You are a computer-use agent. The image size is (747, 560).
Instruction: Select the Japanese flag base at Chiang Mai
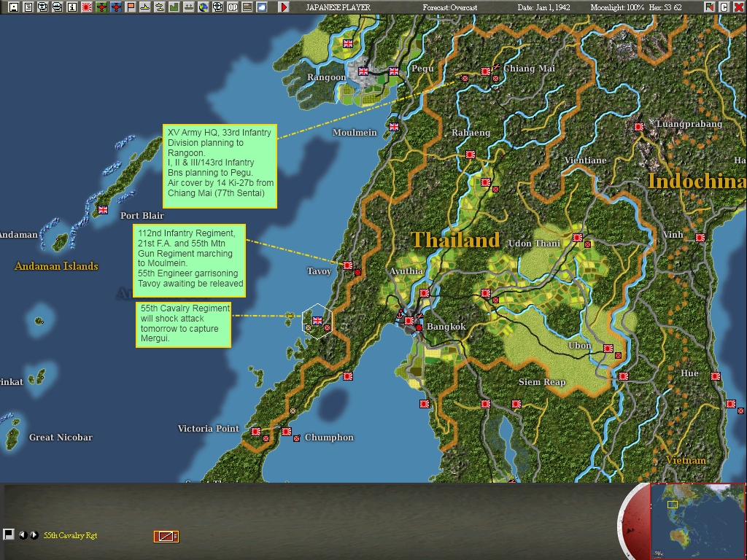coord(485,71)
